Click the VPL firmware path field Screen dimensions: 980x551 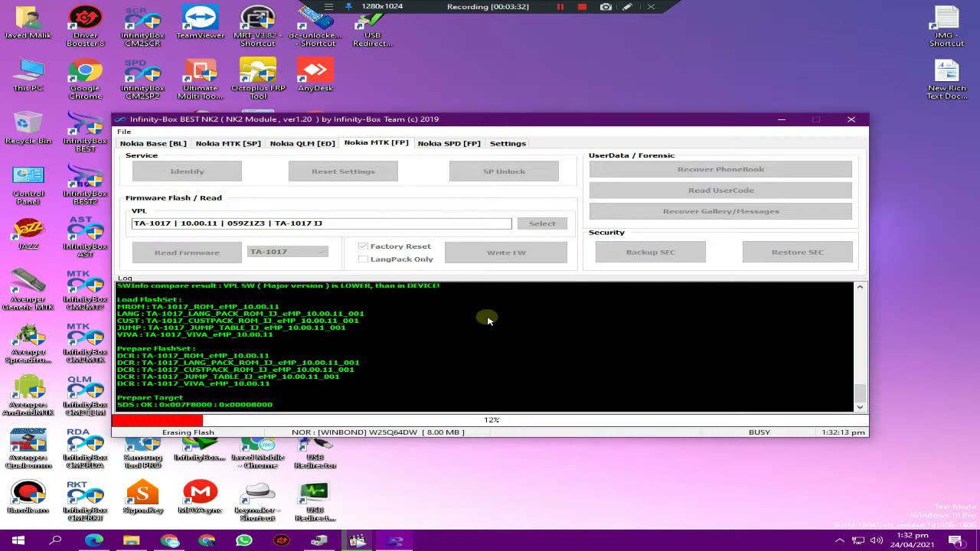point(322,223)
